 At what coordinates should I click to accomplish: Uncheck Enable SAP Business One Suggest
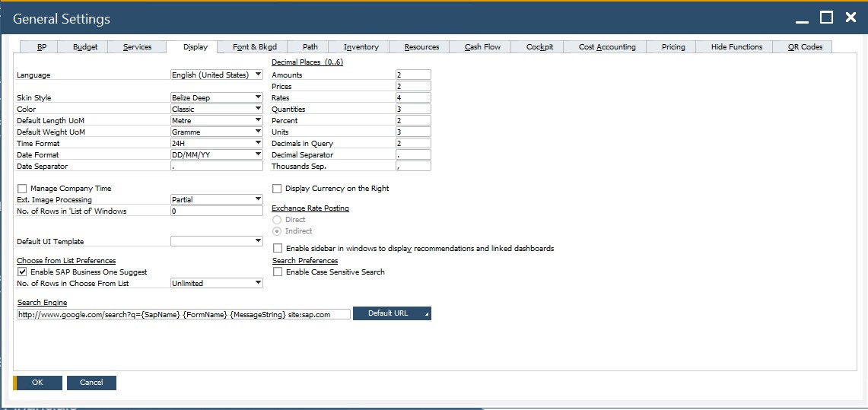pyautogui.click(x=22, y=272)
